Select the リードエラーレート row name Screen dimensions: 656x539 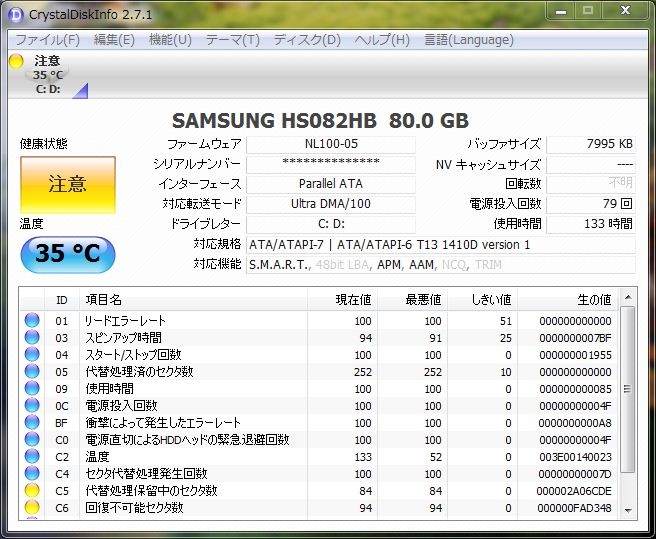pos(125,321)
